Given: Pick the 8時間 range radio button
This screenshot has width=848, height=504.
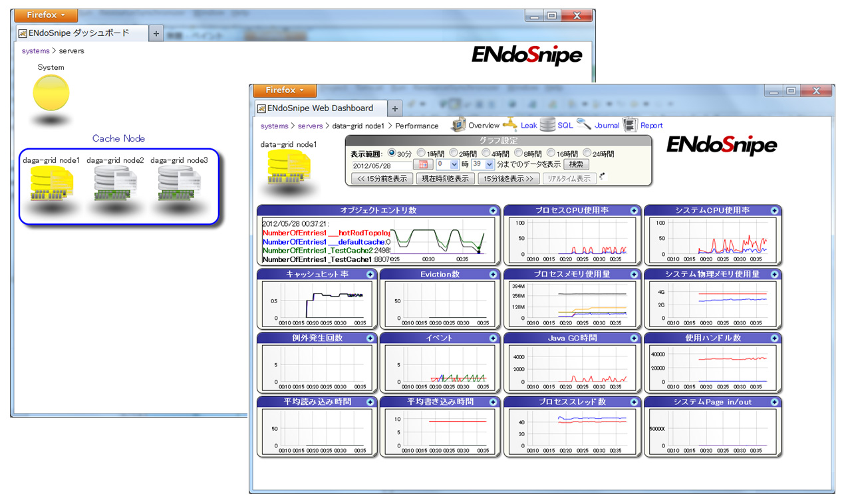Looking at the screenshot, I should (519, 153).
